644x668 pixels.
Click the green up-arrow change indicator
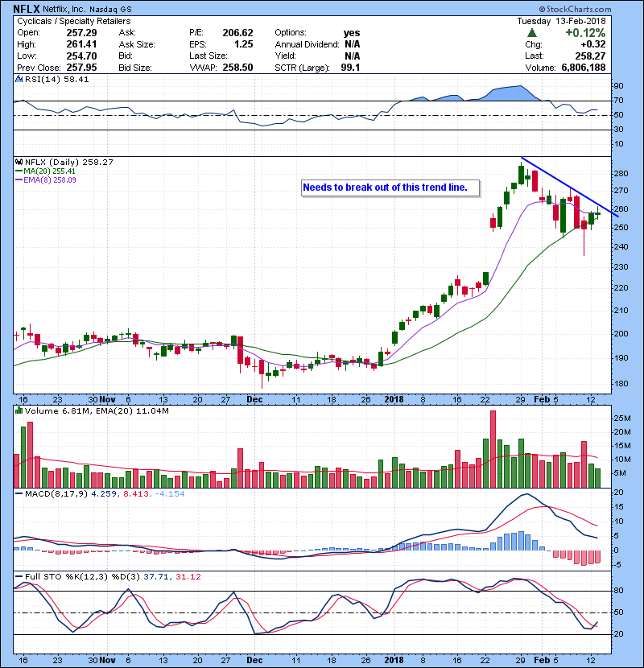click(532, 33)
